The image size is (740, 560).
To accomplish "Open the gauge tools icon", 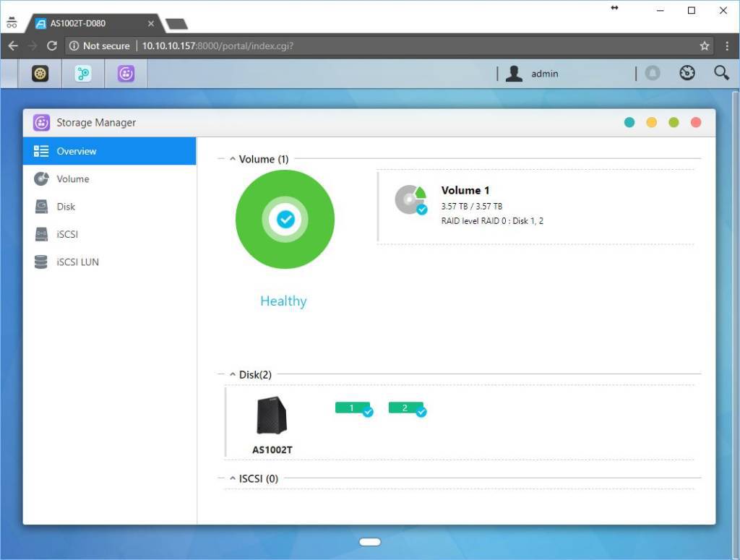I will pos(687,73).
